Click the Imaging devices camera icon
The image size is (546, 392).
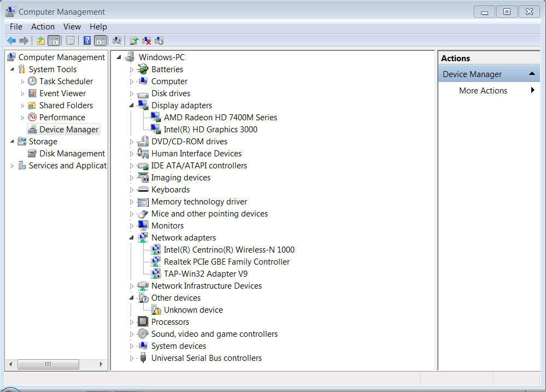pyautogui.click(x=143, y=177)
